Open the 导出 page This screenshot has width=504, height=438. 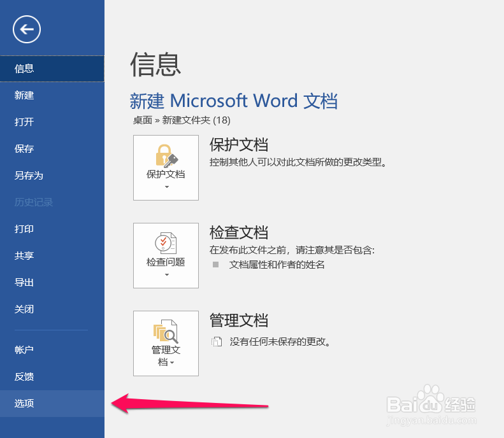[x=52, y=283]
